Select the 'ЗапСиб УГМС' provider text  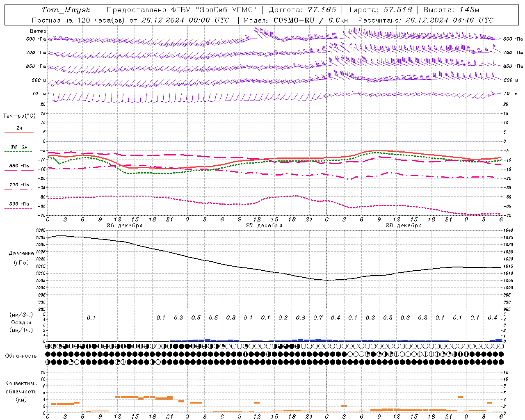[226, 10]
